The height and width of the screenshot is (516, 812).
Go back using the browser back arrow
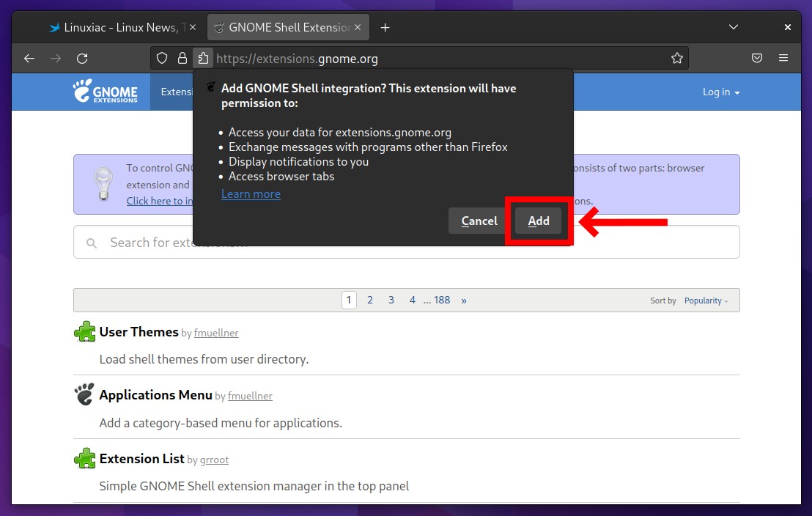tap(29, 59)
